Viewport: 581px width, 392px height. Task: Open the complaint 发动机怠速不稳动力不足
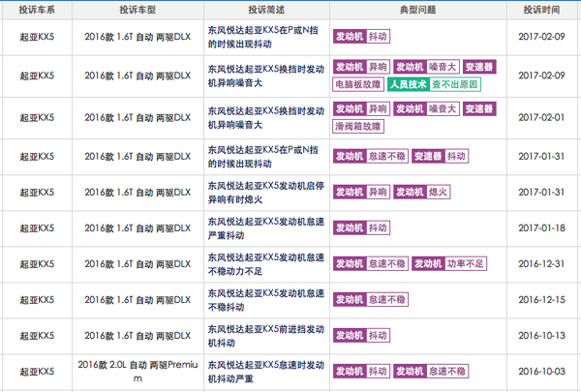[266, 264]
